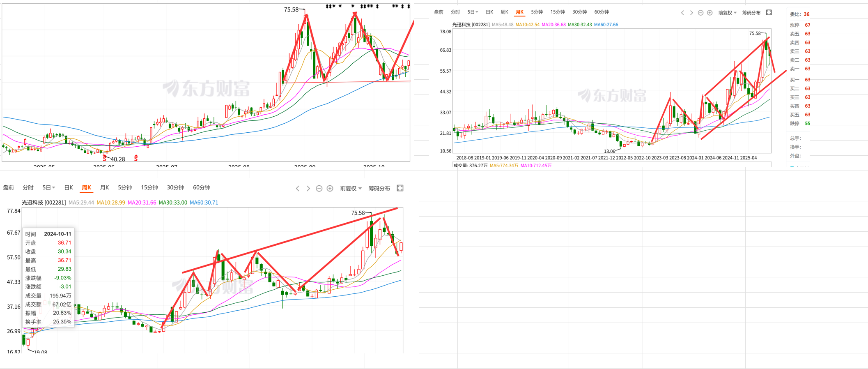The width and height of the screenshot is (868, 369).
Task: Open 筹码分布 in weekly chart toolbar
Action: click(x=379, y=188)
